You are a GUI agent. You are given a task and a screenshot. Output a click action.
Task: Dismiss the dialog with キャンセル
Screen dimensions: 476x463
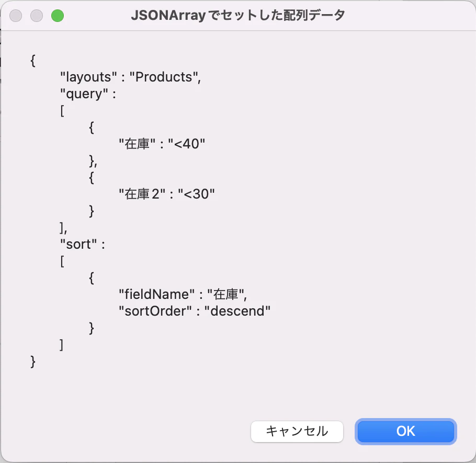pyautogui.click(x=297, y=431)
